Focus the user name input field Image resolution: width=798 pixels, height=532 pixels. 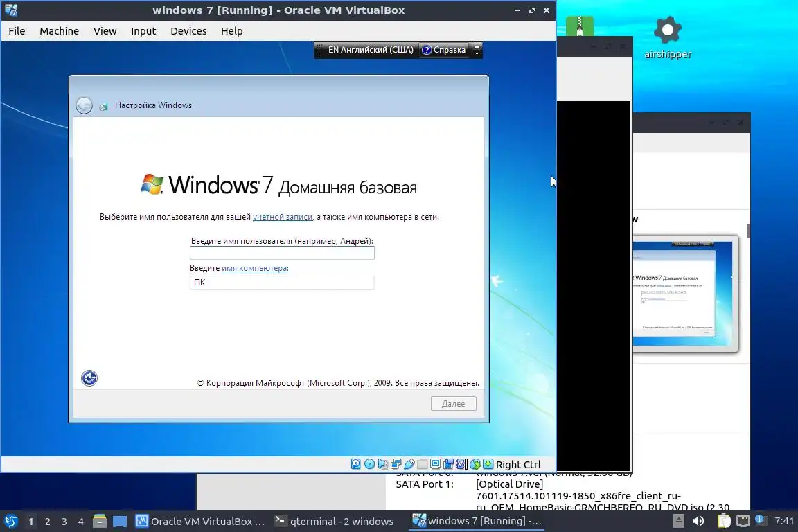[x=282, y=253]
